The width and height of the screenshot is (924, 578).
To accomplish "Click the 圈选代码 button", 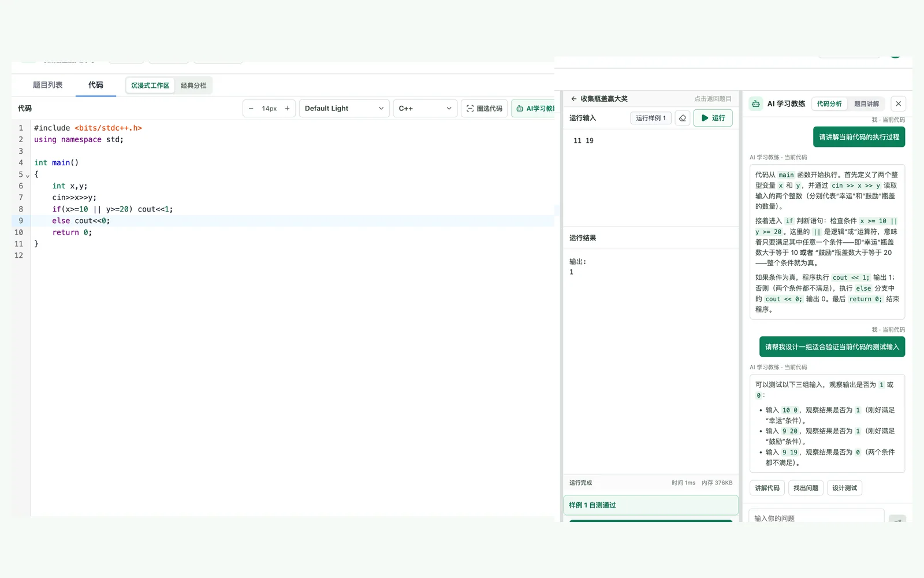I will (x=485, y=109).
